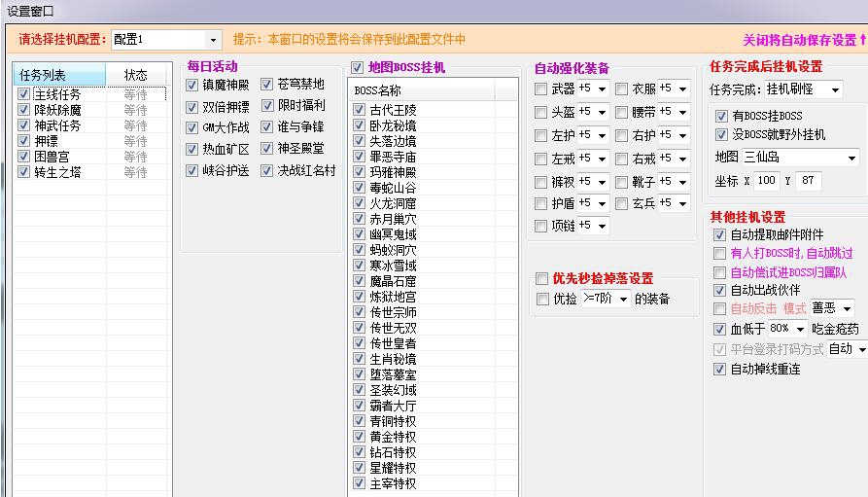Enable auto-enhance for 玄兵

tap(622, 204)
